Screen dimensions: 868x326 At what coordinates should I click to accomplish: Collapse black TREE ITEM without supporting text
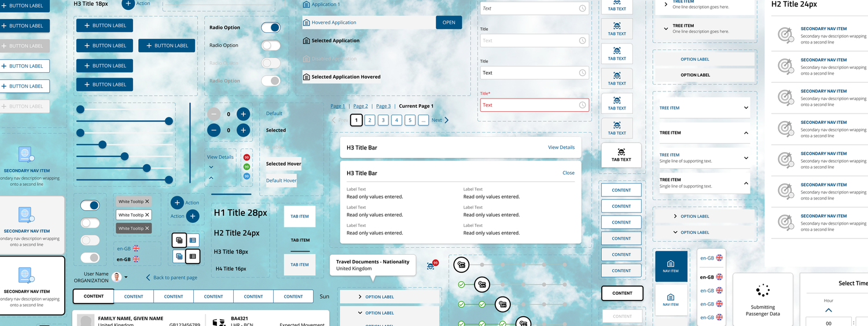[746, 133]
